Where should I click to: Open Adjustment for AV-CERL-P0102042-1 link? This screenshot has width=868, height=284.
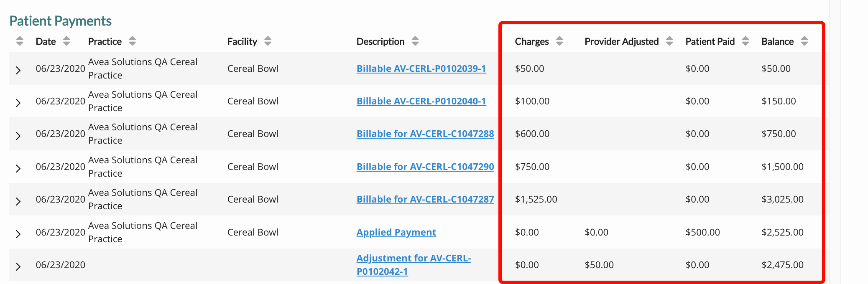414,265
